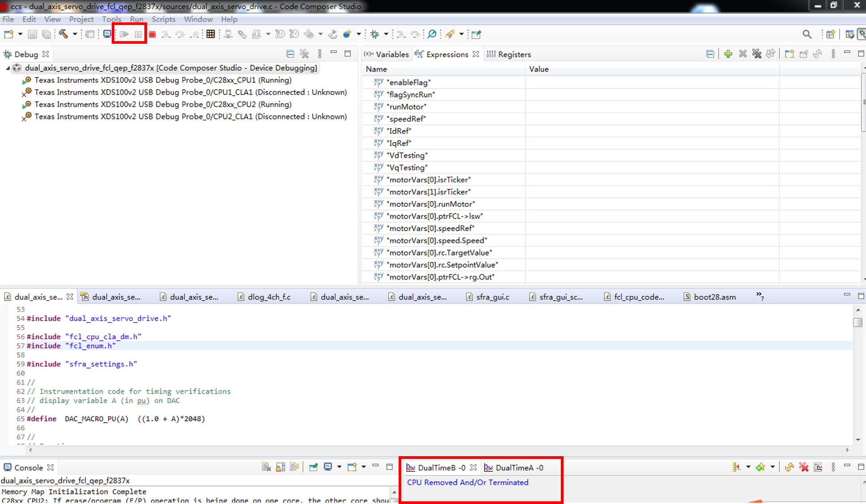
Task: Click the build hammer icon
Action: coord(63,34)
